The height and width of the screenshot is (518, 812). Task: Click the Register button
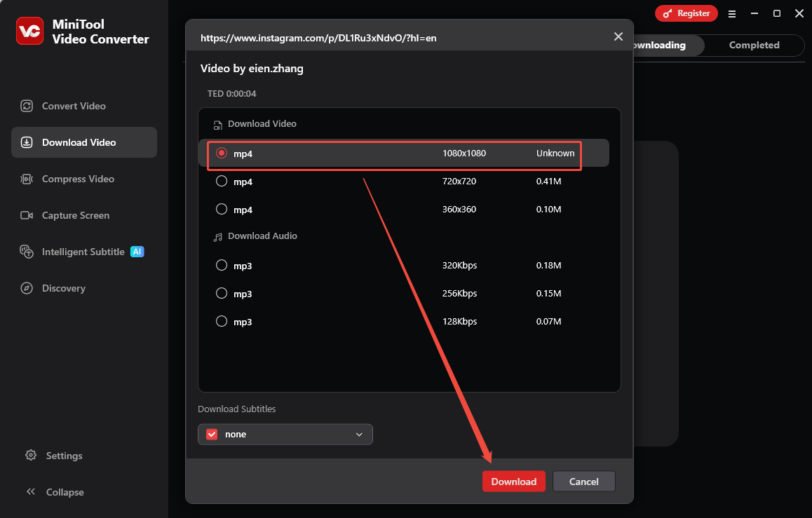pos(686,13)
